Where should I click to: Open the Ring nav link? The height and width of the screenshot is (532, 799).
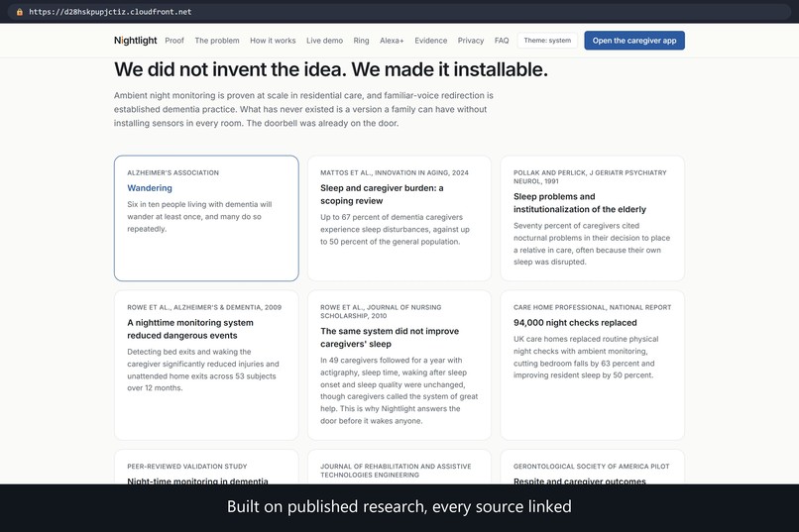click(x=361, y=41)
